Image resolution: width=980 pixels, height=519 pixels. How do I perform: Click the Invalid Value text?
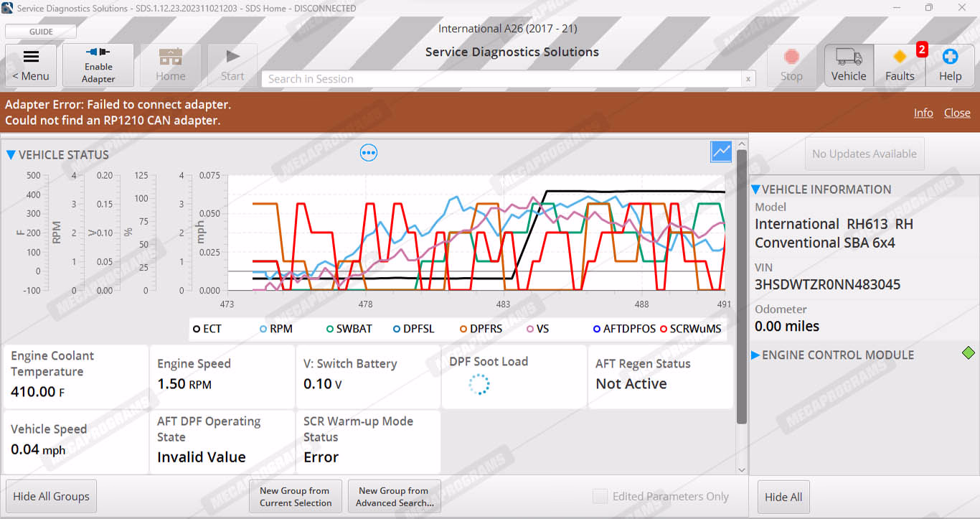click(202, 457)
